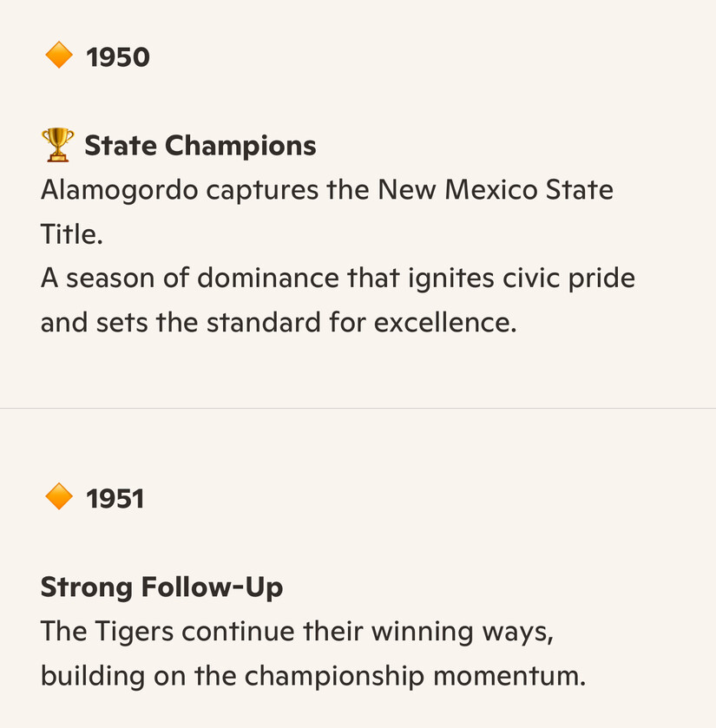Click the Strong Follow-Up heading
The image size is (716, 728).
coord(161,587)
